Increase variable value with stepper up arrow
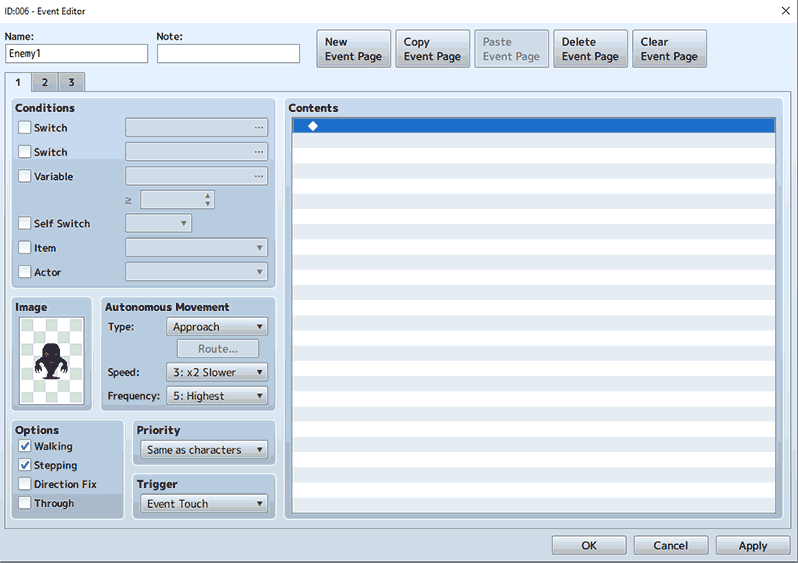 coord(208,195)
